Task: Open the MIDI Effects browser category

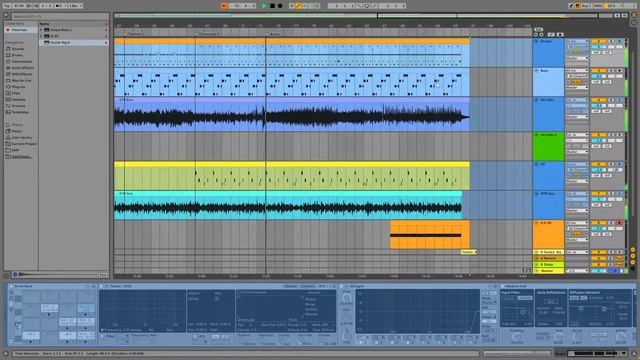Action: click(x=22, y=74)
